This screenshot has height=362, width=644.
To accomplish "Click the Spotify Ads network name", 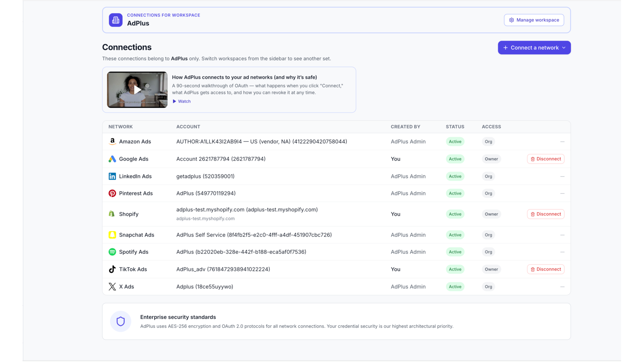I will click(134, 252).
